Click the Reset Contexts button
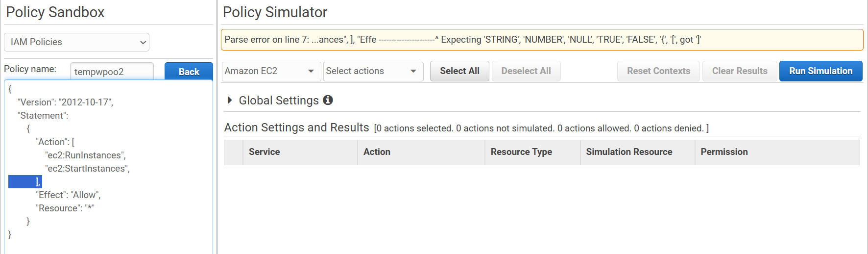The height and width of the screenshot is (254, 868). (658, 71)
